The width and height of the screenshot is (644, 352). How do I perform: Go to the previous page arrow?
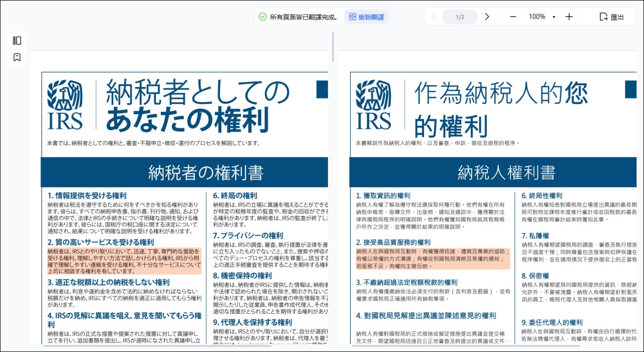coord(434,17)
